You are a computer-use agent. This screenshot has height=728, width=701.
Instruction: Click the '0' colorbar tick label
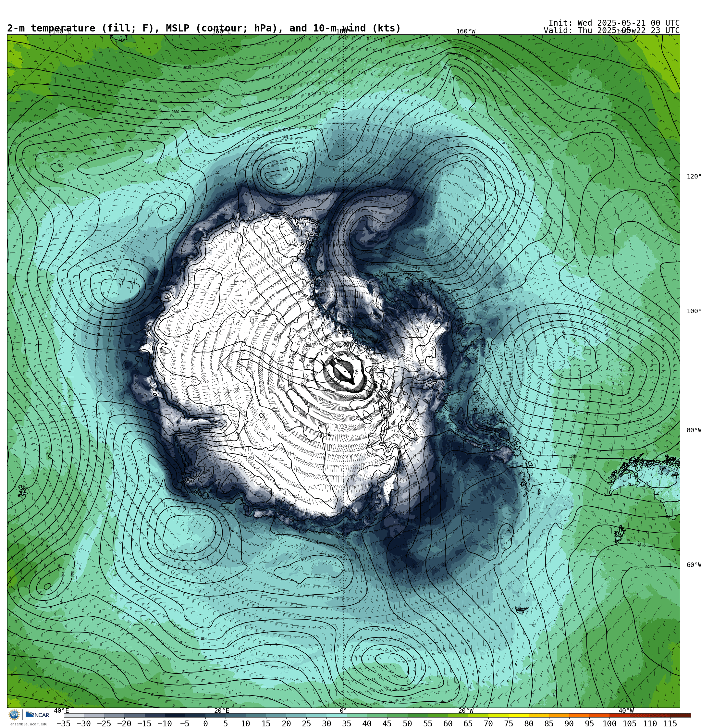[x=205, y=723]
